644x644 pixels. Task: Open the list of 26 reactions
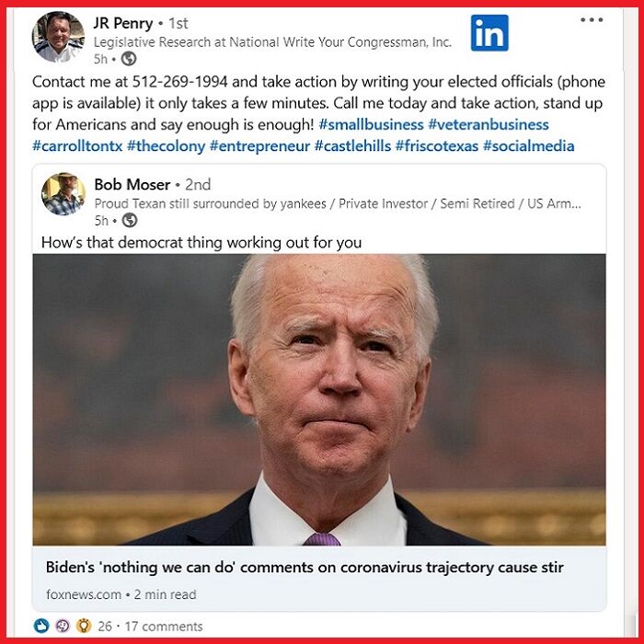click(105, 627)
